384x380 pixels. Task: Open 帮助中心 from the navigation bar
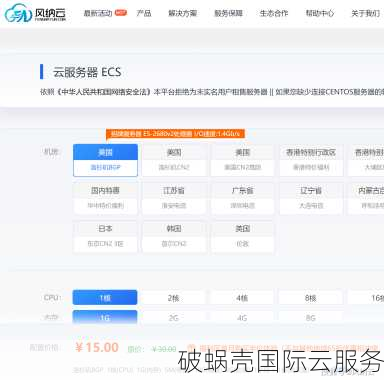320,13
